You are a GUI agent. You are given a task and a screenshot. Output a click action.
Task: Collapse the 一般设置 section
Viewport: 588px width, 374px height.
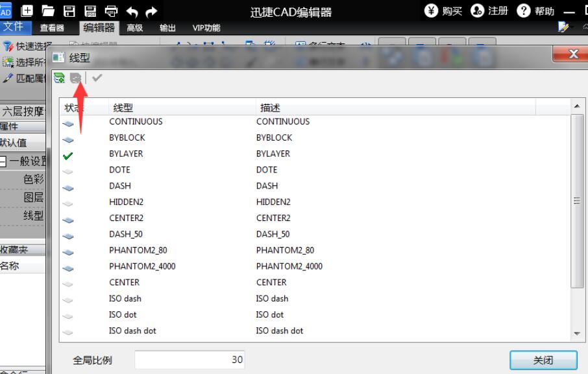(x=3, y=161)
